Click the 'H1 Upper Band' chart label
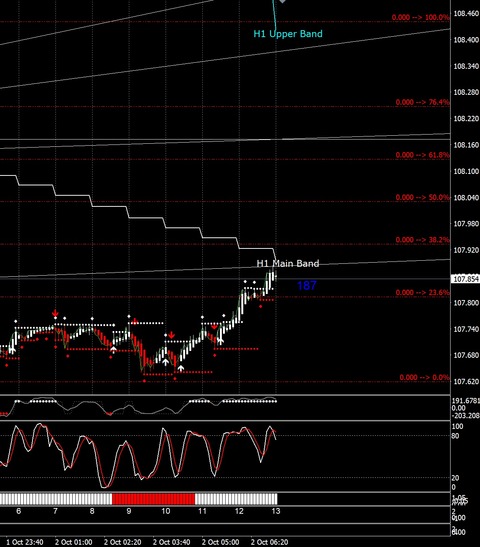 pos(288,34)
